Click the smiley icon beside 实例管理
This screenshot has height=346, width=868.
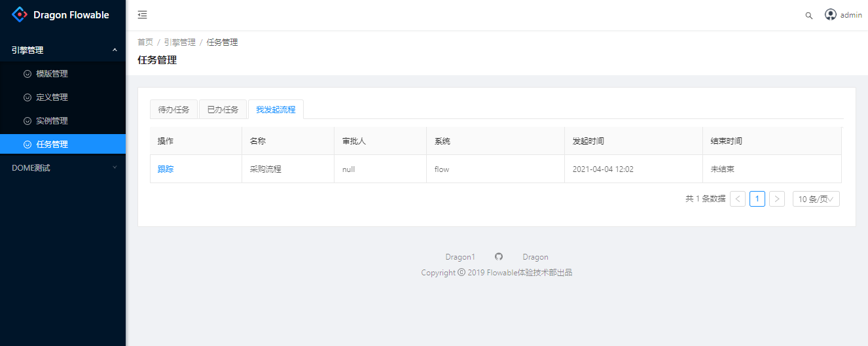pyautogui.click(x=27, y=121)
